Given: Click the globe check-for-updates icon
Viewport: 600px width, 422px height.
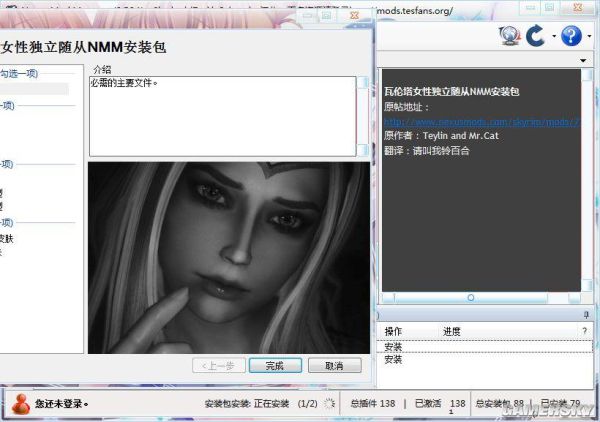Looking at the screenshot, I should pyautogui.click(x=510, y=36).
